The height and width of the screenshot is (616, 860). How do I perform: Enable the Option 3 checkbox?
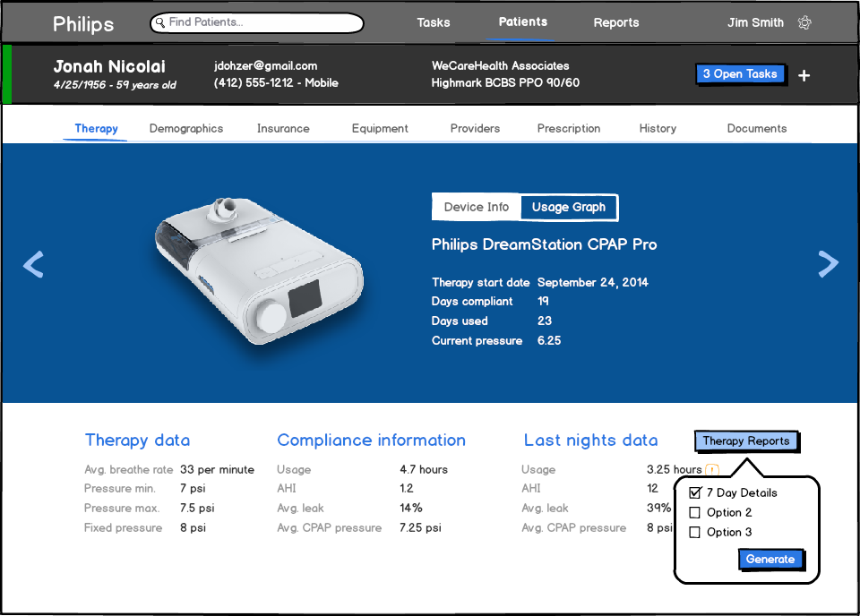pyautogui.click(x=695, y=531)
